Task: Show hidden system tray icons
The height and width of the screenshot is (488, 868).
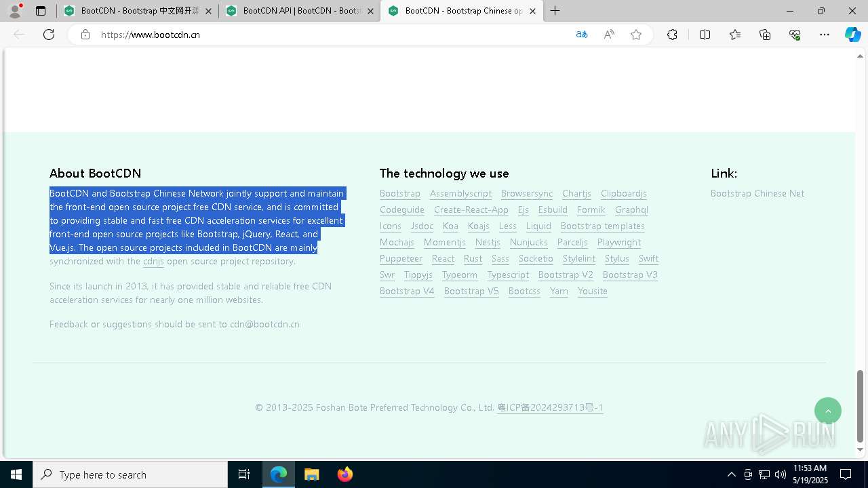Action: [732, 474]
